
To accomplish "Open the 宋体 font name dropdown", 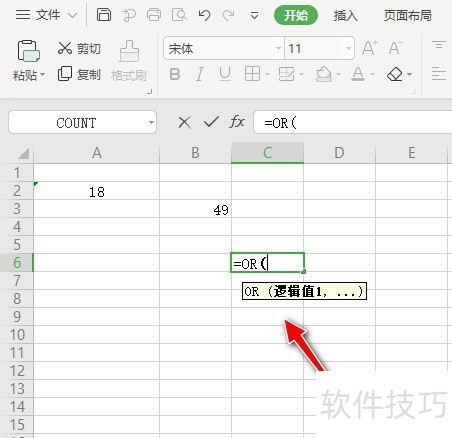I will [278, 49].
